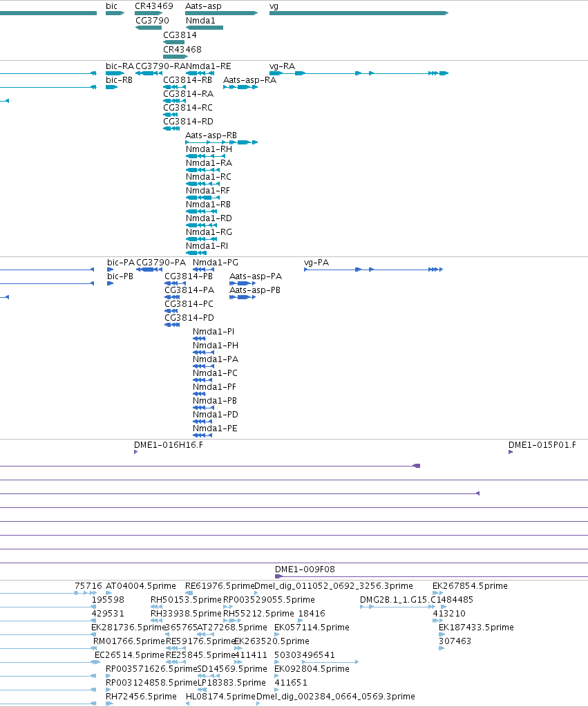
Task: Select transcript Nmda1-RB
Action: [202, 211]
